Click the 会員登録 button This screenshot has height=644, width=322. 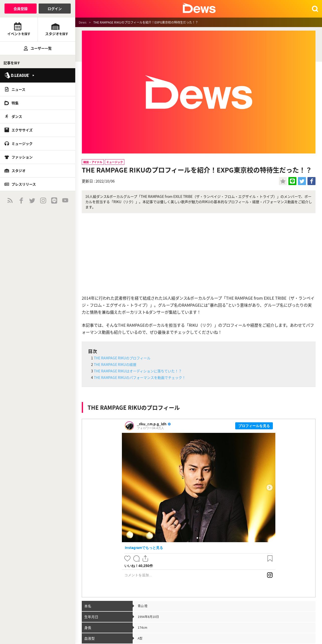[21, 9]
